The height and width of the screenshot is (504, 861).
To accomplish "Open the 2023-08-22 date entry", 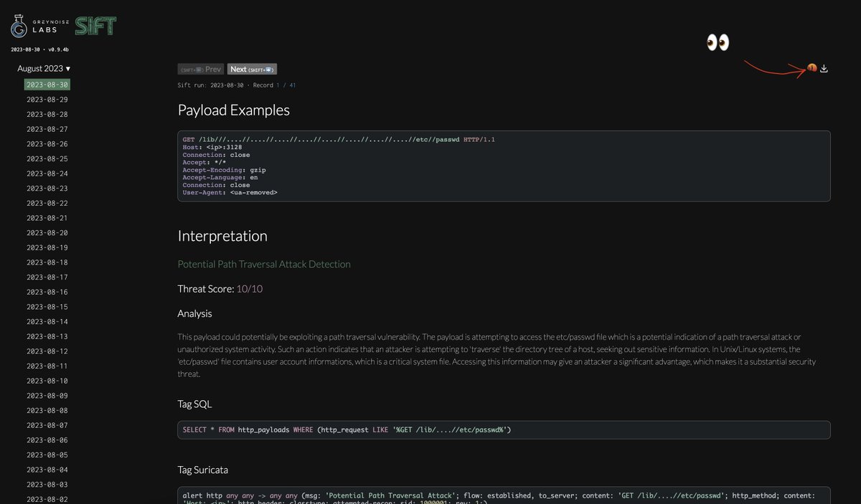I will [47, 204].
